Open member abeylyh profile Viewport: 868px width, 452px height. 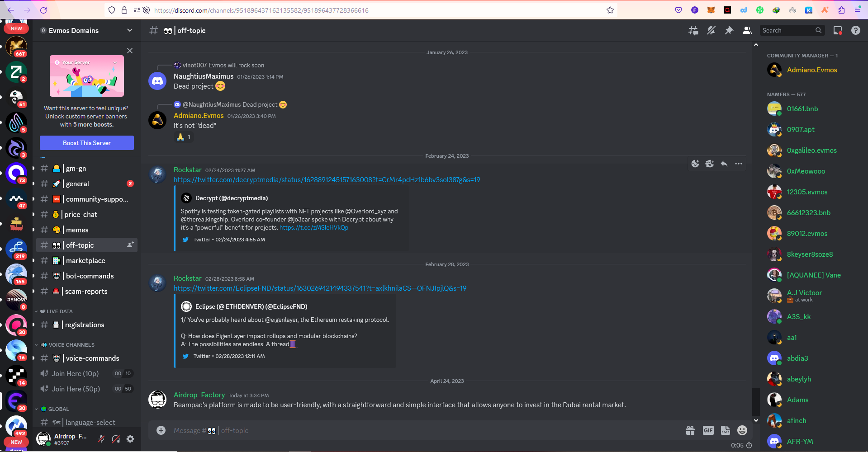[x=811, y=379]
